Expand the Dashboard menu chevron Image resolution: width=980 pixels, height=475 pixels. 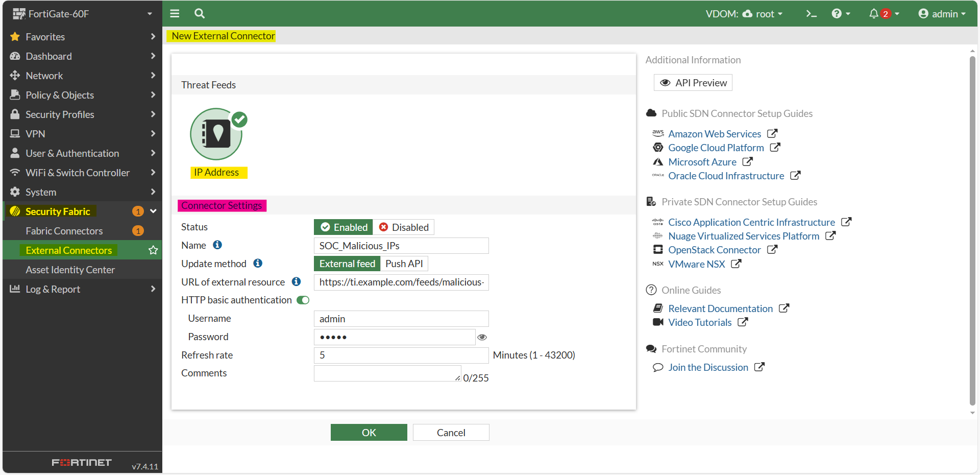click(153, 56)
